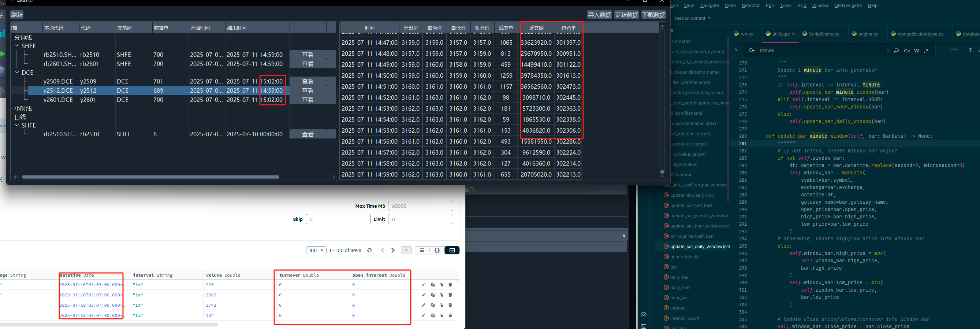Collapse the SHFE node under 日线

point(17,125)
